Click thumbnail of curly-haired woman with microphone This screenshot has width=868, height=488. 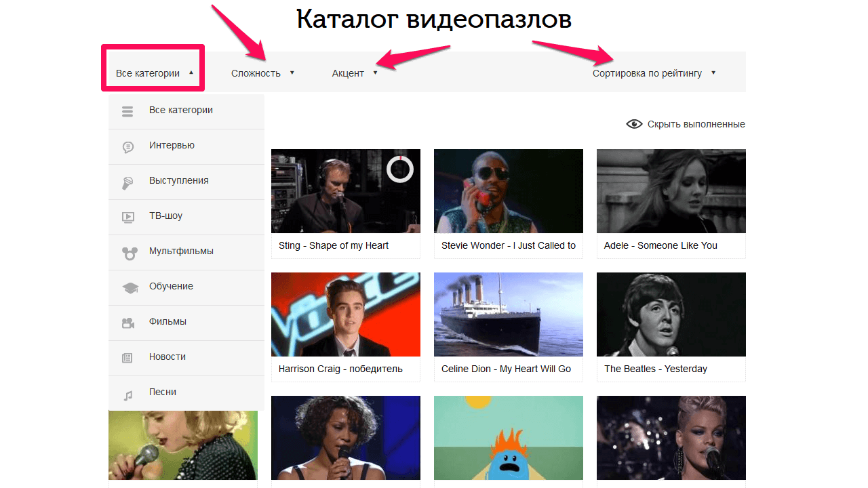click(x=346, y=438)
